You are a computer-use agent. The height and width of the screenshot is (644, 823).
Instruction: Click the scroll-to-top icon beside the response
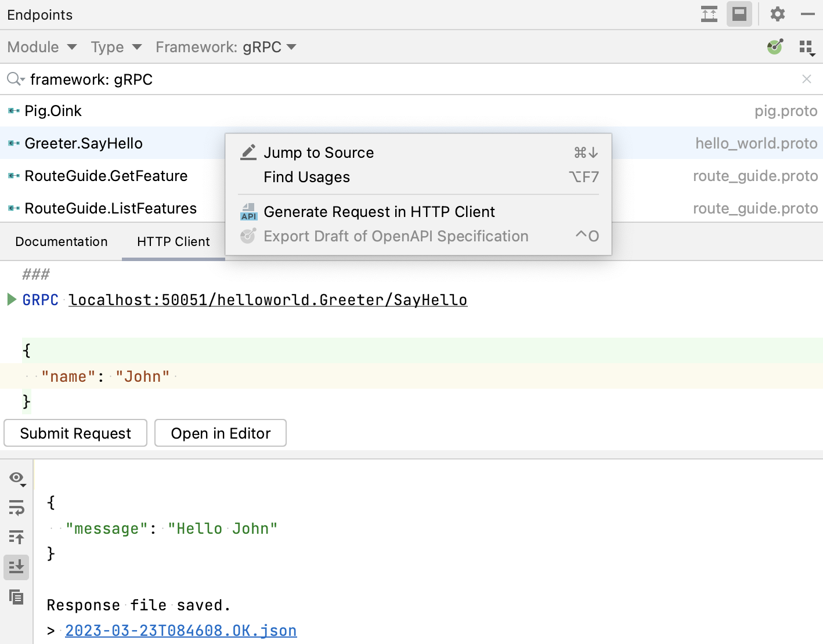coord(16,537)
